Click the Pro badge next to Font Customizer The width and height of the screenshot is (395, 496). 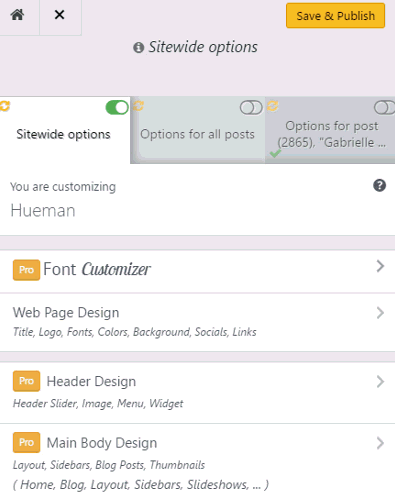tap(26, 270)
